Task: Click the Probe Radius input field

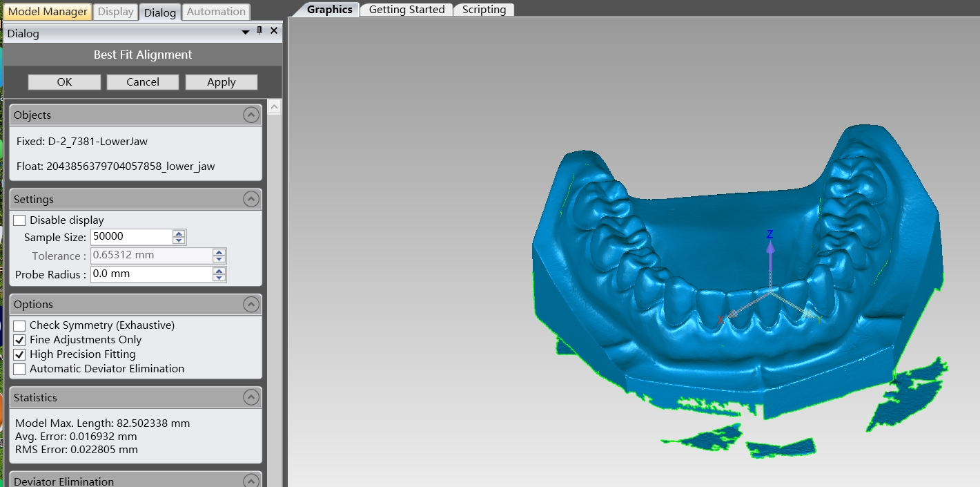Action: (x=151, y=274)
